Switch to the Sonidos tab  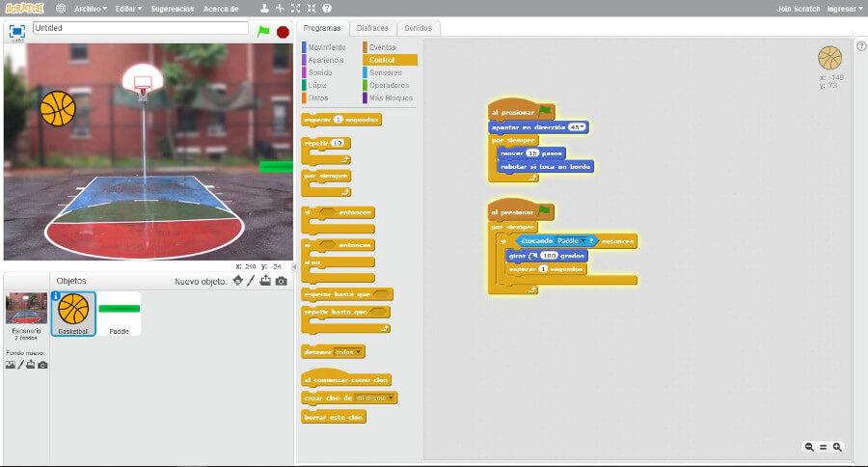pos(418,28)
